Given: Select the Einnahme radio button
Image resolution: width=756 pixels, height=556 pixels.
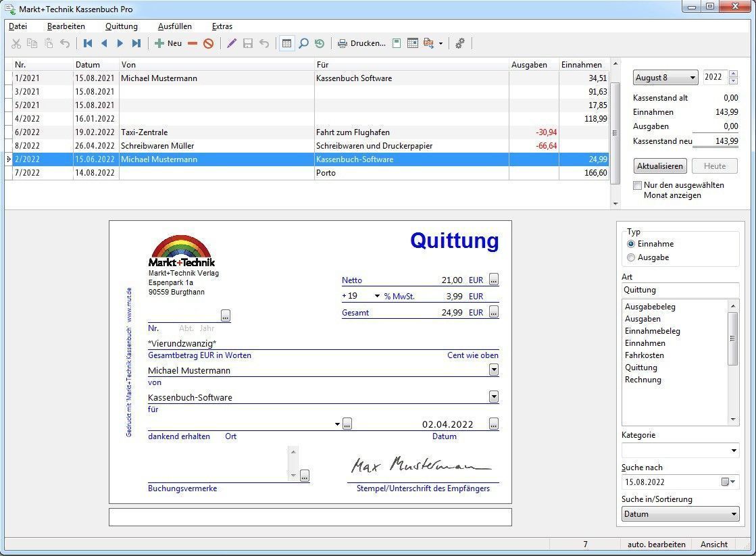Looking at the screenshot, I should pyautogui.click(x=632, y=244).
